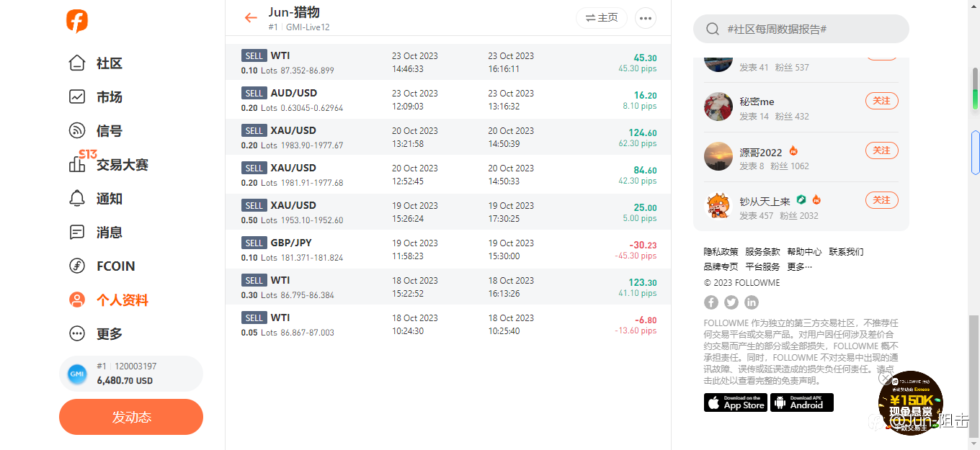Click the right-side page scrollbar thumb
This screenshot has height=450, width=980.
(x=975, y=375)
